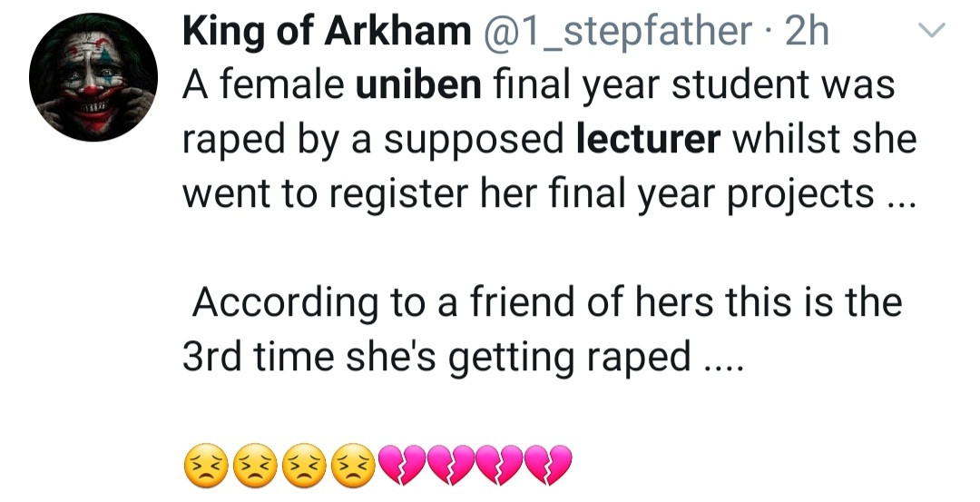Click the third broken heart emoji
Viewport: 980px width, 502px height.
(x=501, y=464)
